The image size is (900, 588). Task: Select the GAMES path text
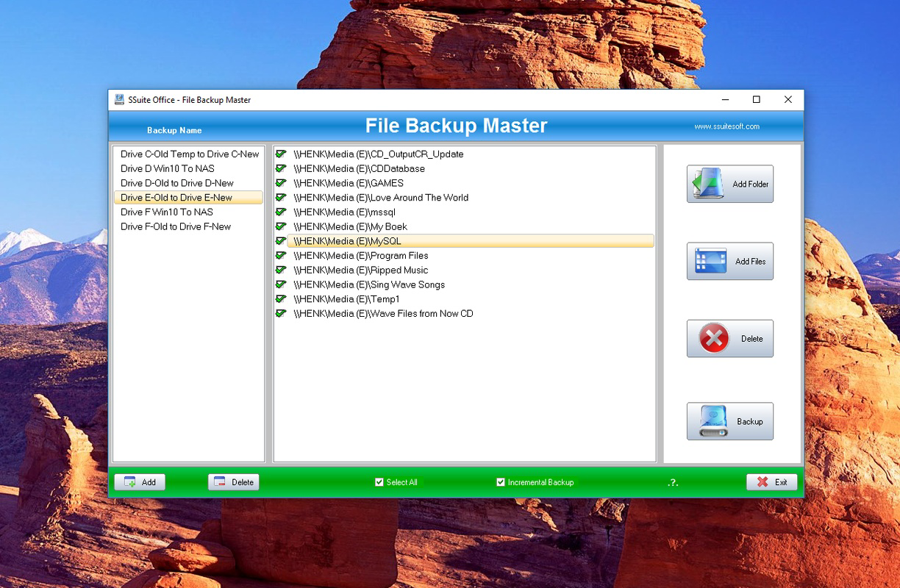349,183
